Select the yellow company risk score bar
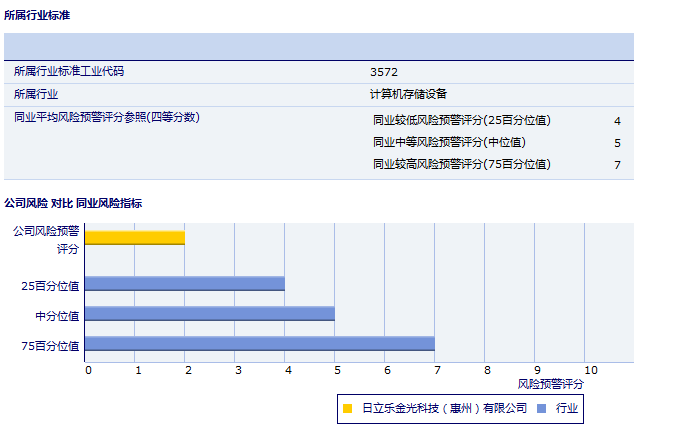682x432 pixels. point(135,237)
